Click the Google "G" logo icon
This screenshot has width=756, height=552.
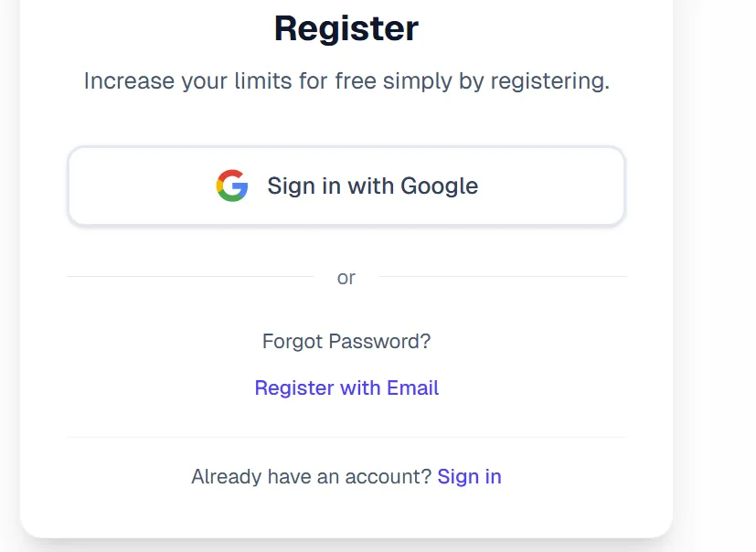pyautogui.click(x=232, y=186)
